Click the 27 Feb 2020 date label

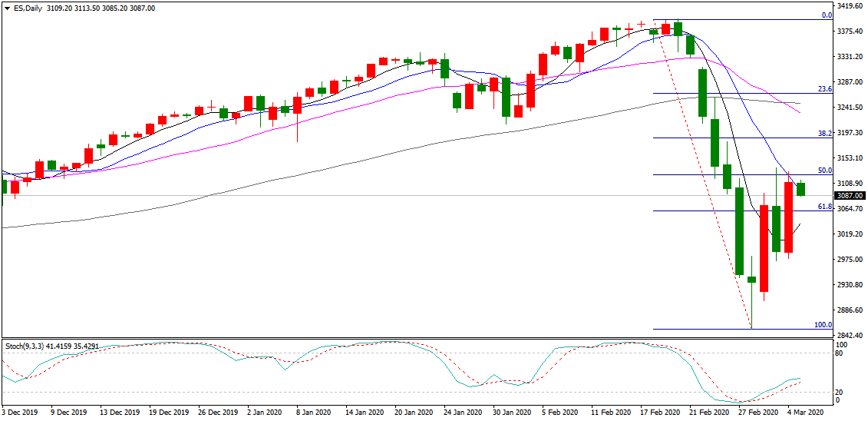point(754,413)
